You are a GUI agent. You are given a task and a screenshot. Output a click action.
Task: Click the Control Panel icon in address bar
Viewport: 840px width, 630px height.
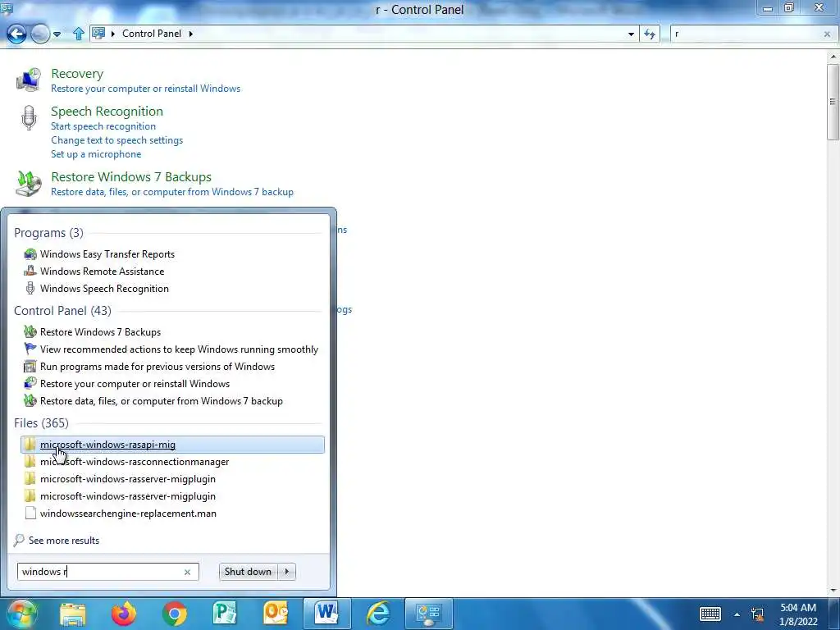(x=98, y=33)
